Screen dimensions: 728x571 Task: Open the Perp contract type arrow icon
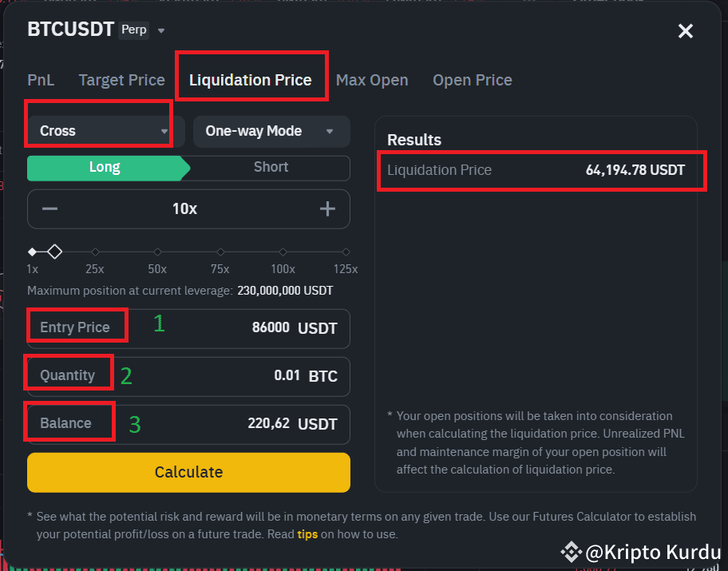160,30
